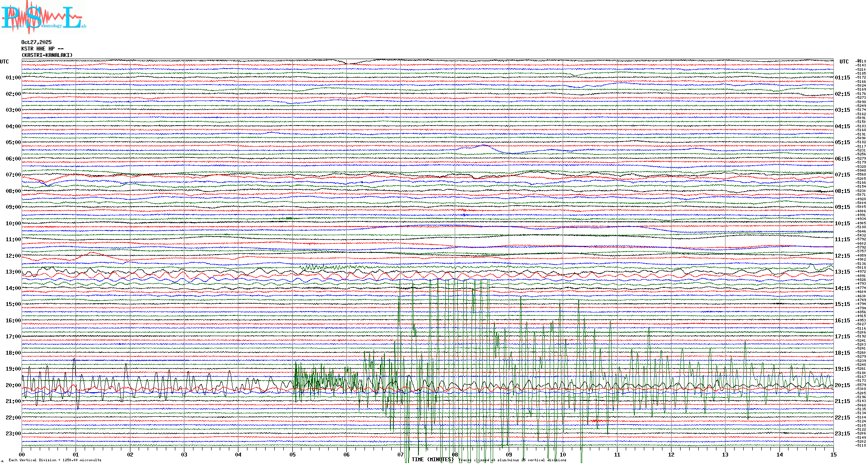
Task: Click the 10:15 time label on right
Action: (842, 224)
